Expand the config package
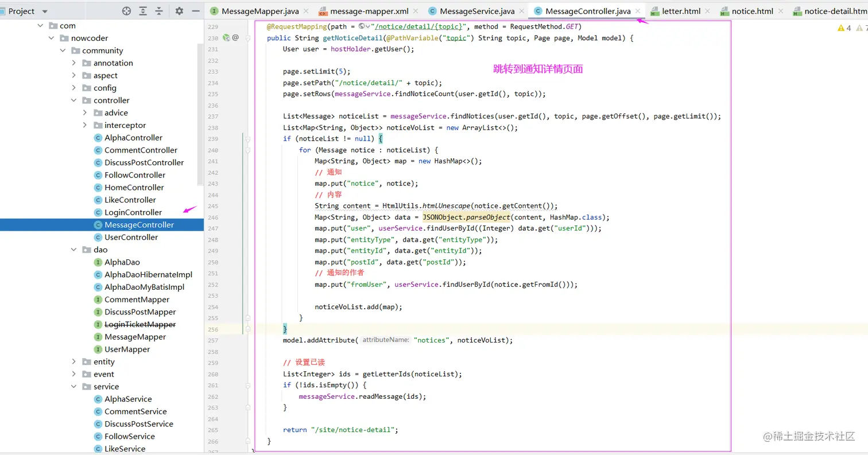 (73, 88)
